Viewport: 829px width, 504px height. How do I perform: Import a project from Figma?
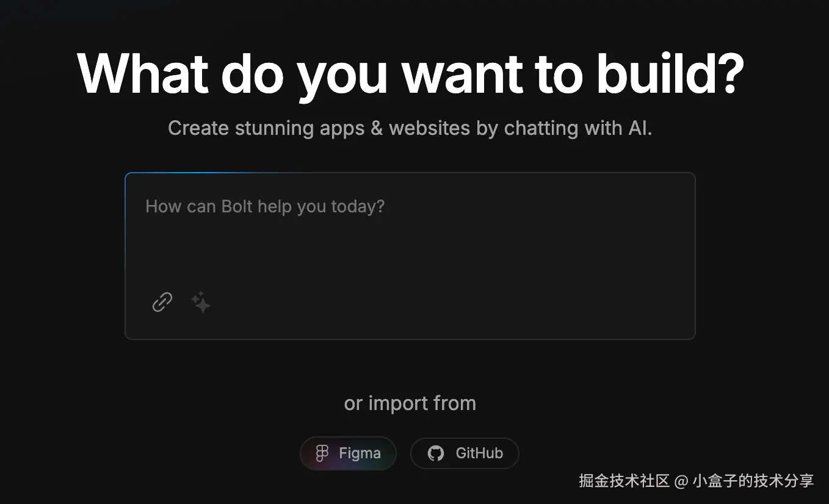(348, 453)
